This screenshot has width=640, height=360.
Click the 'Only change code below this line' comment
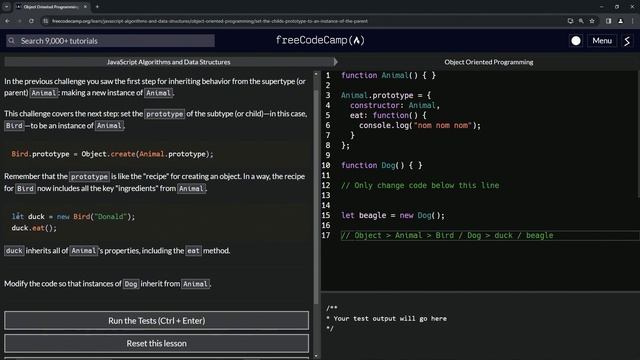[420, 185]
